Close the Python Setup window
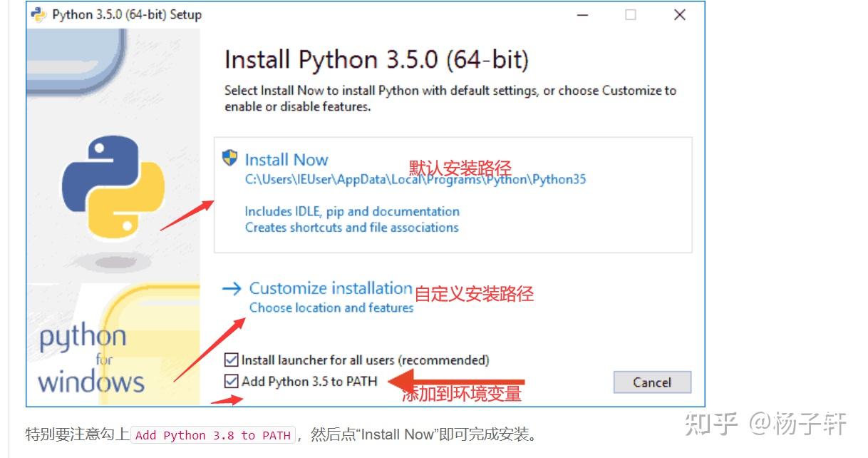The image size is (868, 458). tap(680, 14)
